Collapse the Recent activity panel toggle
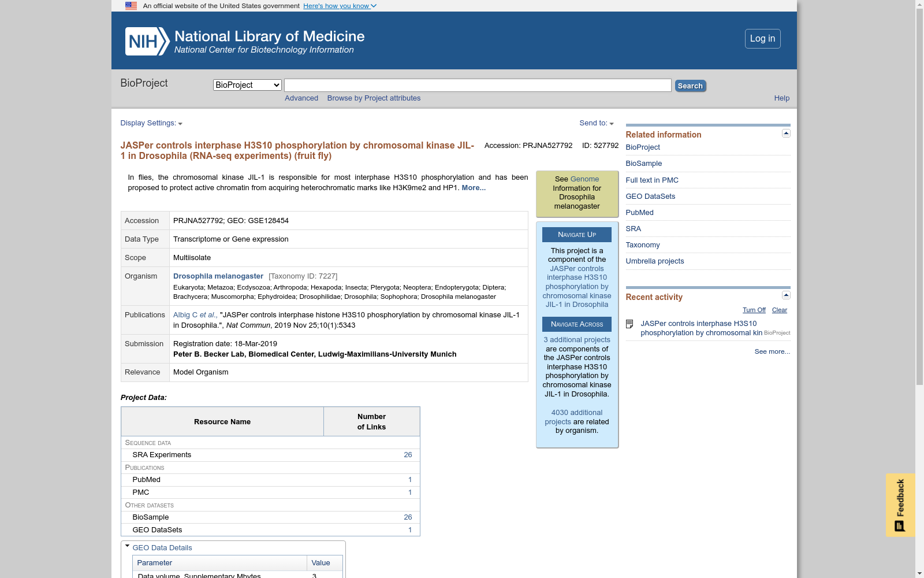 pos(786,295)
